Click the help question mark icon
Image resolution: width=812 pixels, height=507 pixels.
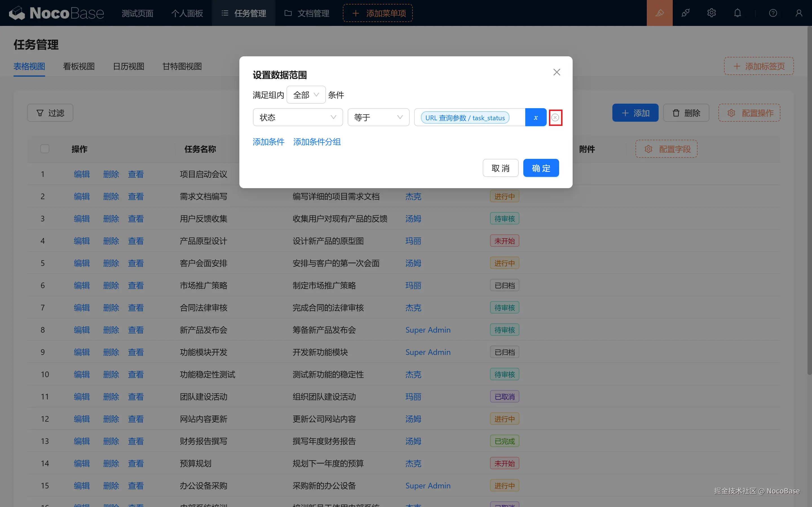click(773, 13)
